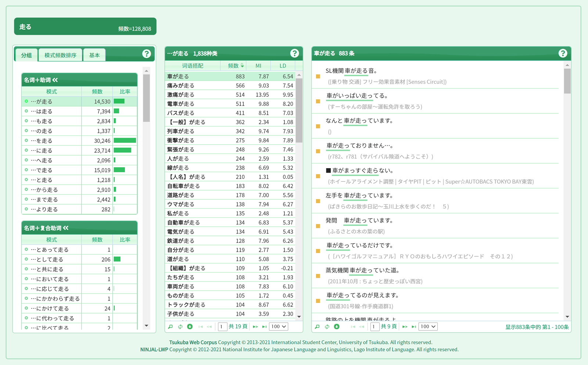Click the …に走る ratio bar
Viewport: 588px width, 365px height.
coord(122,150)
